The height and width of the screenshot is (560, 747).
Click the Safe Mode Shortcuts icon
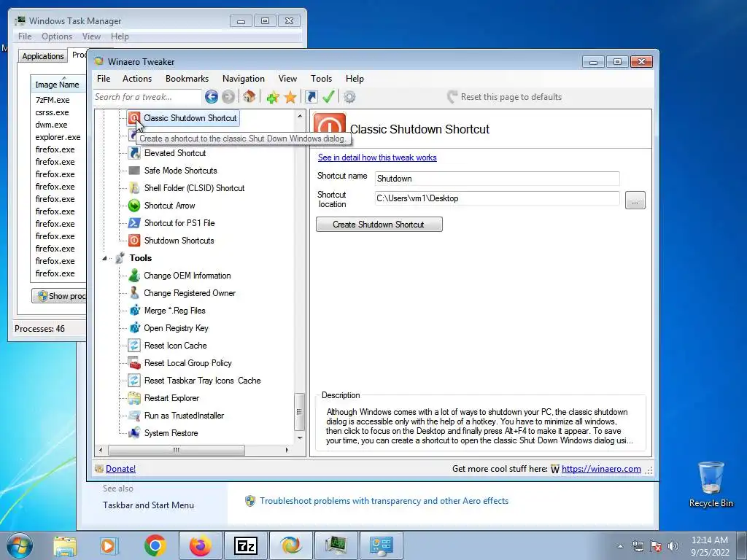click(134, 171)
